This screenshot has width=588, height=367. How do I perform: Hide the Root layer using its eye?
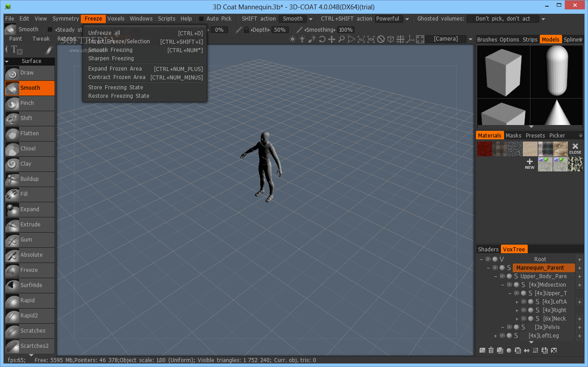pos(488,259)
